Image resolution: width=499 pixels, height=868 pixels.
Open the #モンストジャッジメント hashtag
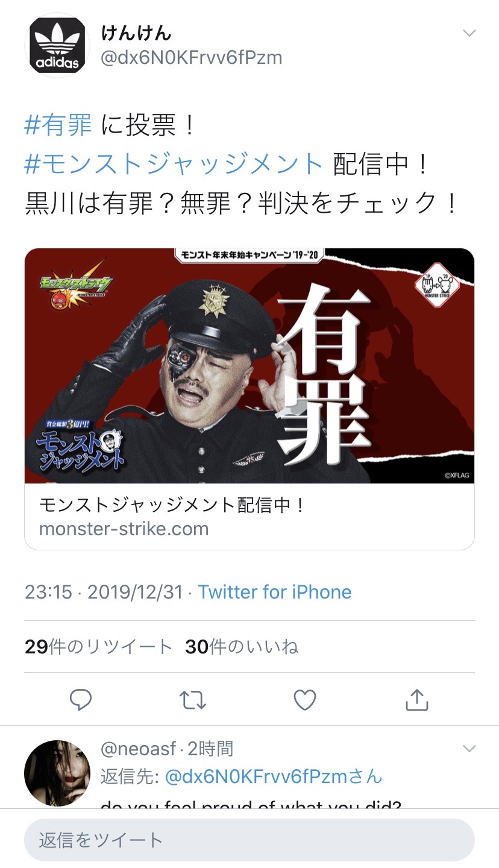pos(174,164)
